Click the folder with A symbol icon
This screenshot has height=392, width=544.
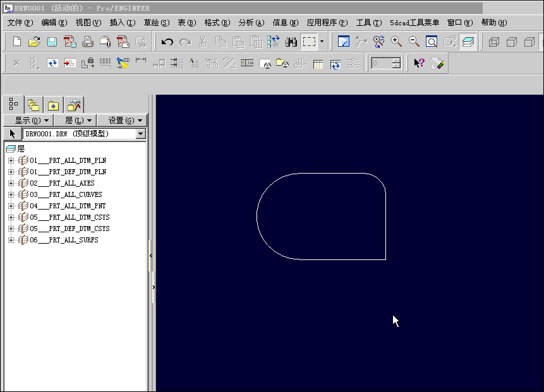click(282, 63)
